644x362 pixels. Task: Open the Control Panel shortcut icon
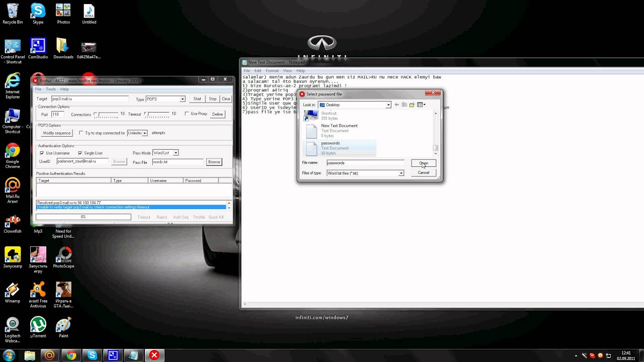tap(13, 51)
